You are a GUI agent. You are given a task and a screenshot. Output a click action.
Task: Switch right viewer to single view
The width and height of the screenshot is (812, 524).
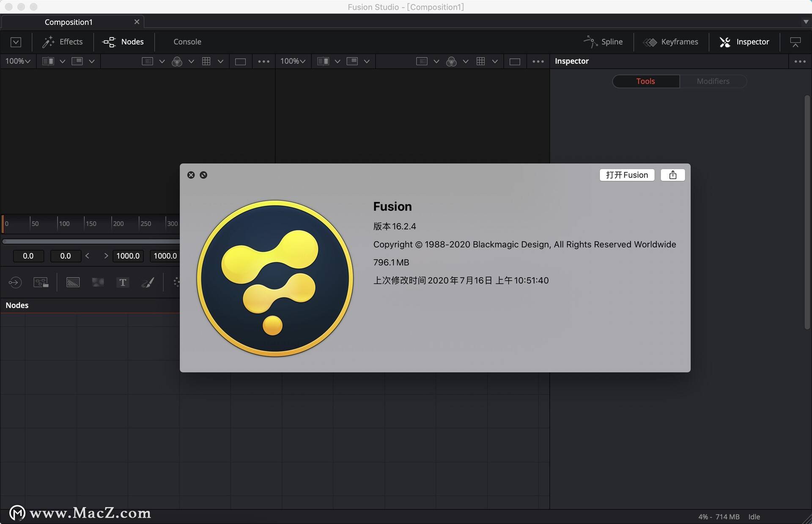point(515,62)
